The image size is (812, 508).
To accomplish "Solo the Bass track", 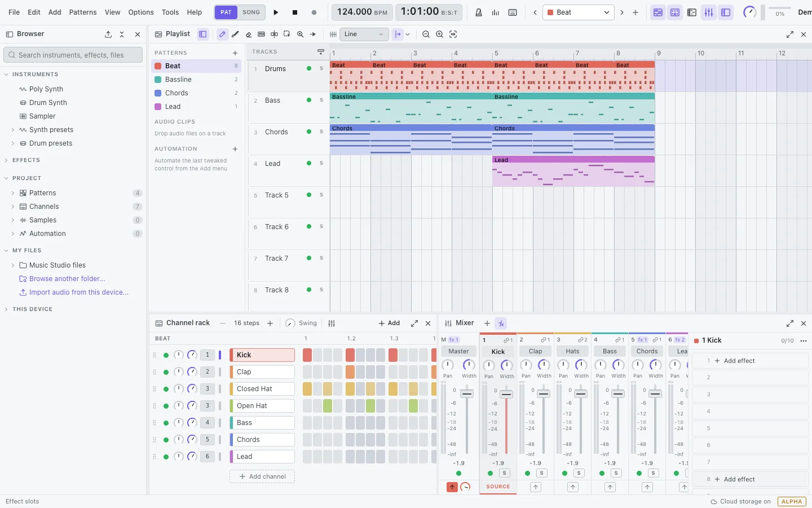I will point(321,100).
